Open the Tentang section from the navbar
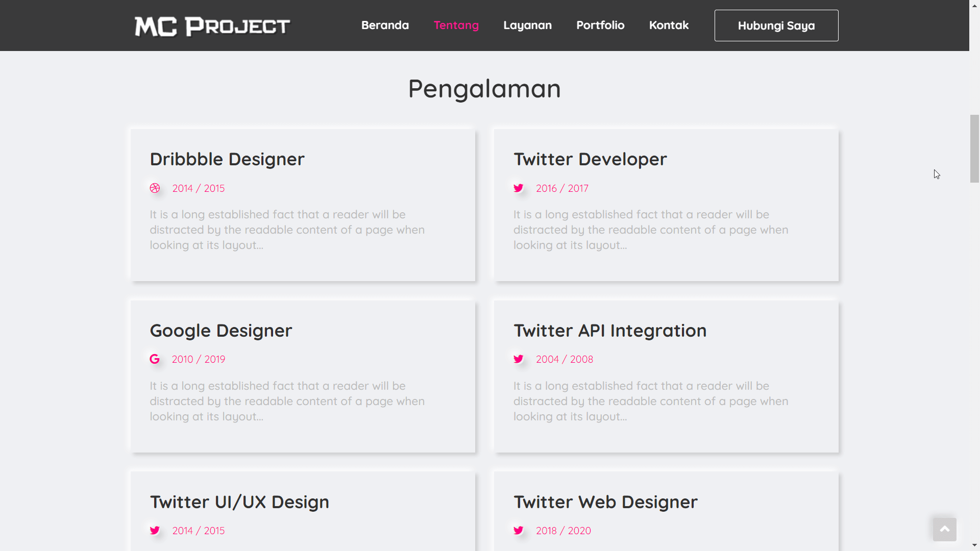 [456, 25]
